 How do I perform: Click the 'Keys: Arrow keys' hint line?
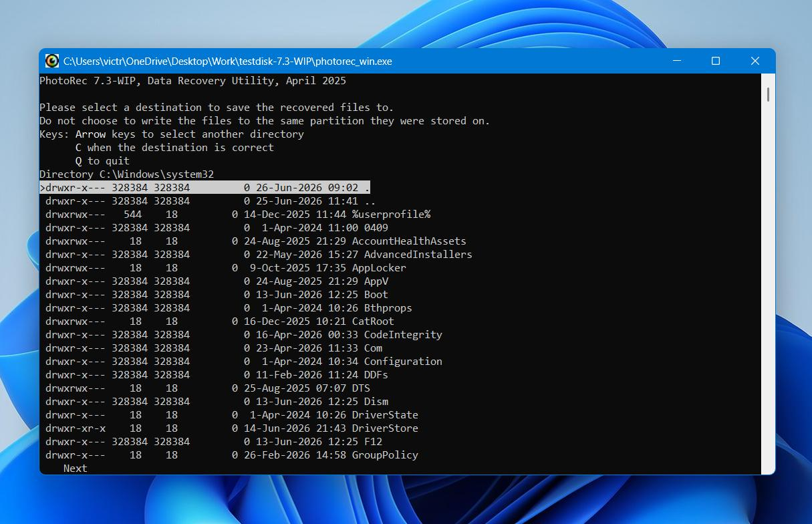click(172, 134)
